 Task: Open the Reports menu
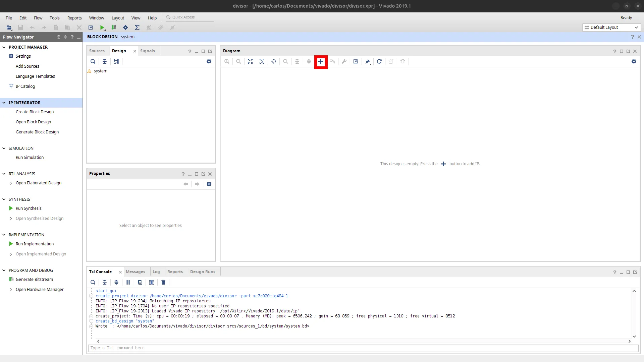[x=74, y=18]
